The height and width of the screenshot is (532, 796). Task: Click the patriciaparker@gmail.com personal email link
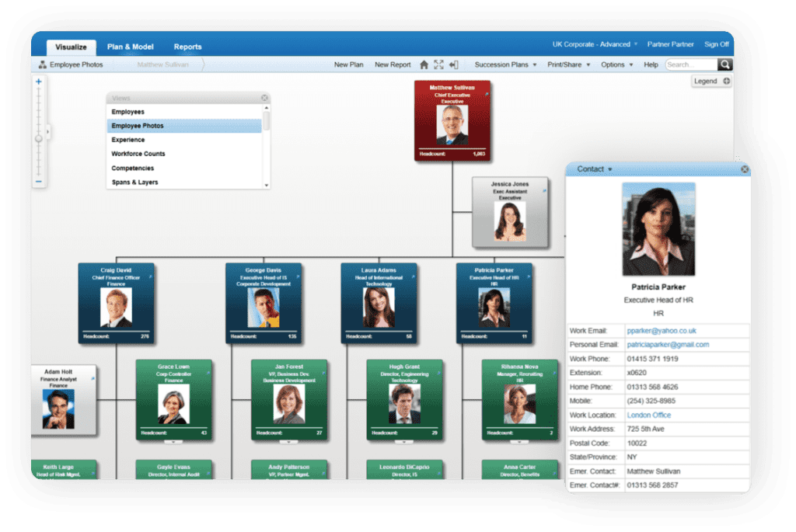[668, 345]
